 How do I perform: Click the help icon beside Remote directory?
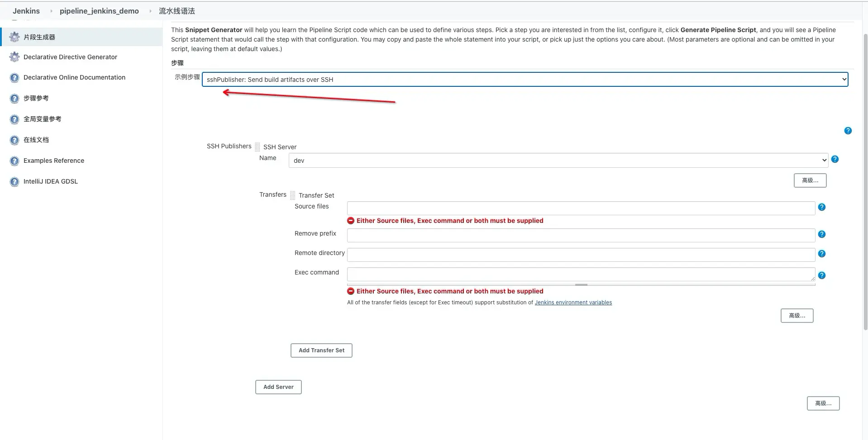(x=822, y=254)
